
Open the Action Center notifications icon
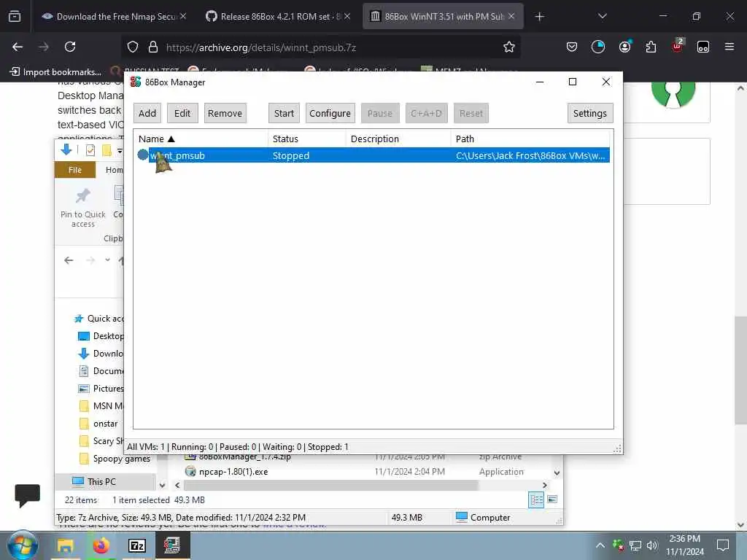click(723, 545)
